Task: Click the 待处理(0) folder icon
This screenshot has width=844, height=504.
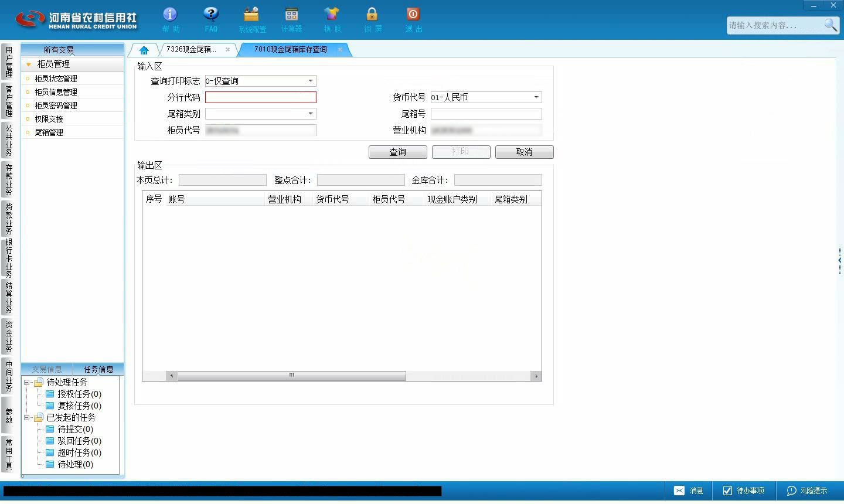Action: pyautogui.click(x=50, y=464)
